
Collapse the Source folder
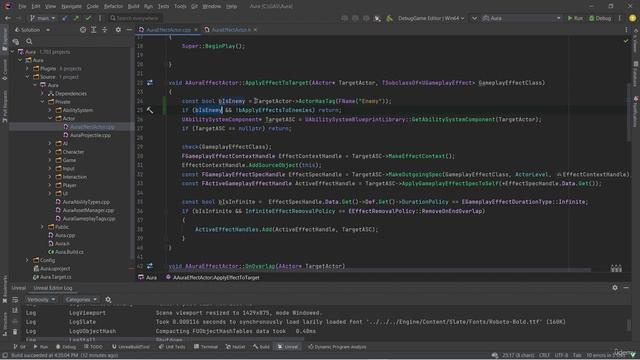27,77
